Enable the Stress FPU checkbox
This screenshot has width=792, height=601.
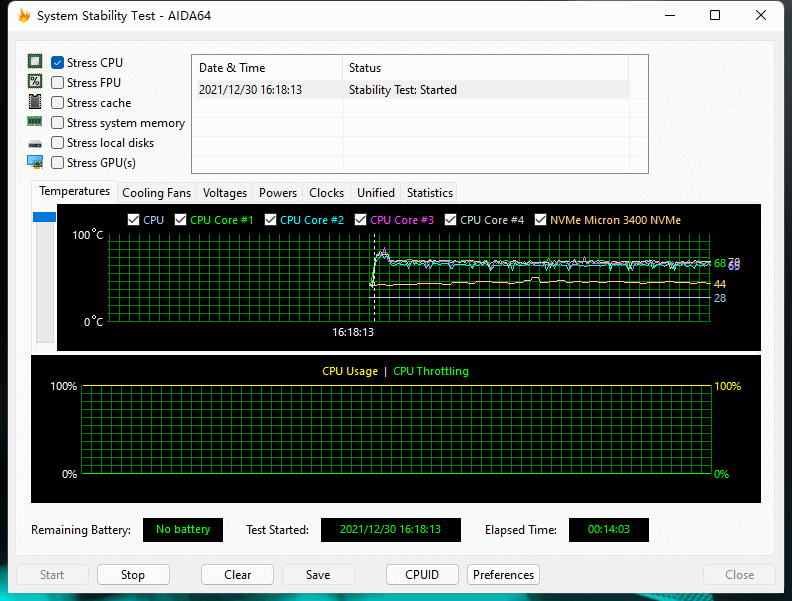pyautogui.click(x=58, y=82)
